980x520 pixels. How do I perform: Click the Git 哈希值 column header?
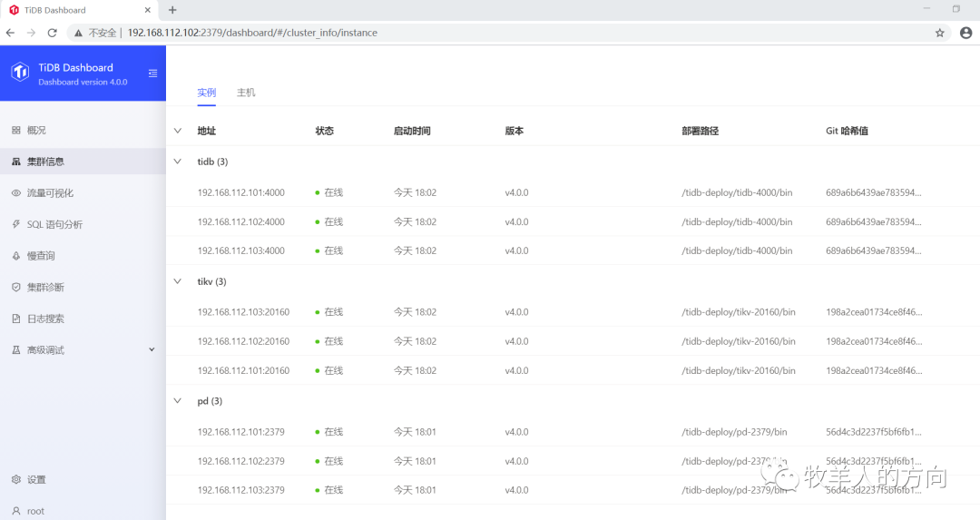[847, 131]
